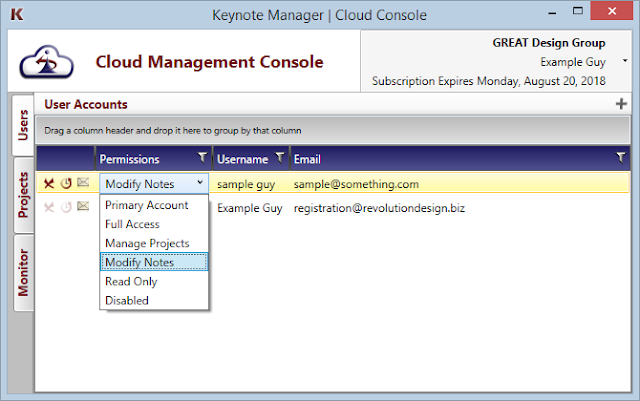Click the envelope icon in Example Guy's row
Image resolution: width=640 pixels, height=401 pixels.
(83, 207)
